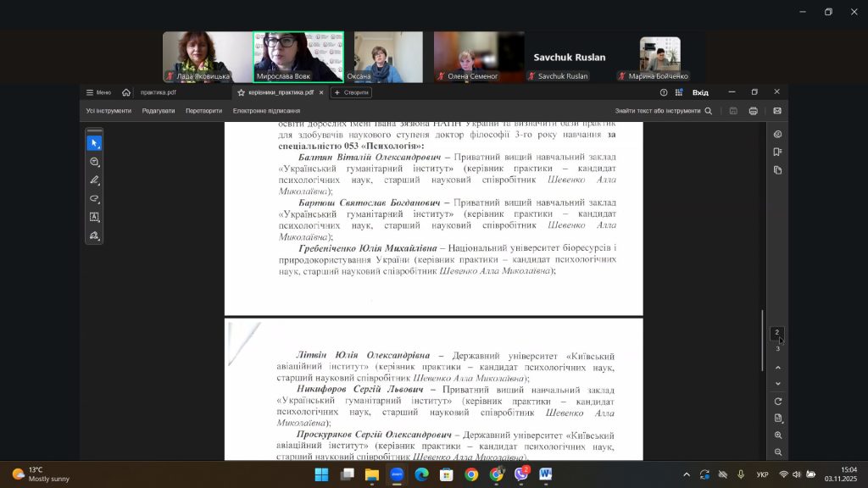Viewport: 868px width, 488px height.
Task: Expand the system tray hidden icons chevron
Action: (687, 474)
